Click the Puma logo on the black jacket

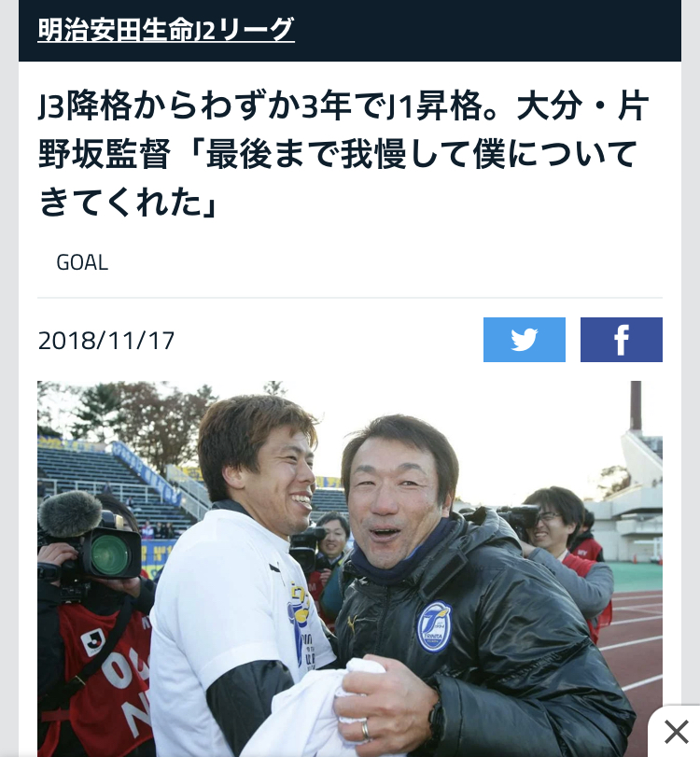[x=352, y=624]
